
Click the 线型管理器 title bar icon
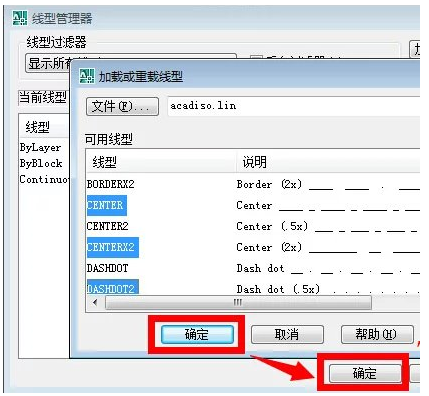[20, 18]
